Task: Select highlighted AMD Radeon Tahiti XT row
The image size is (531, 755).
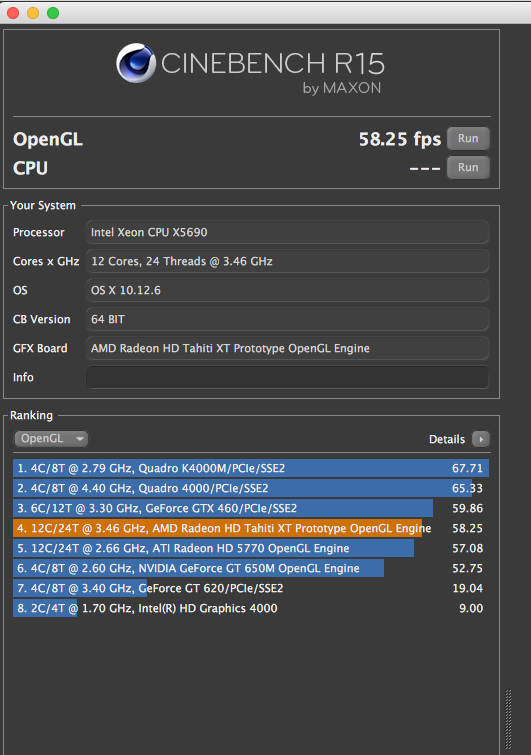Action: click(251, 528)
